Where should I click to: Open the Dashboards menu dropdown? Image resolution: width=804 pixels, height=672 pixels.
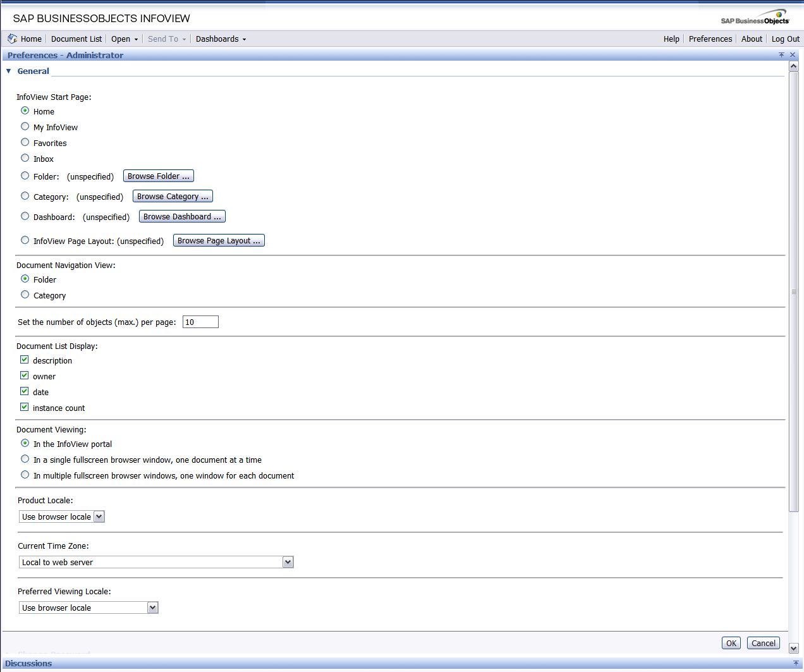point(221,39)
